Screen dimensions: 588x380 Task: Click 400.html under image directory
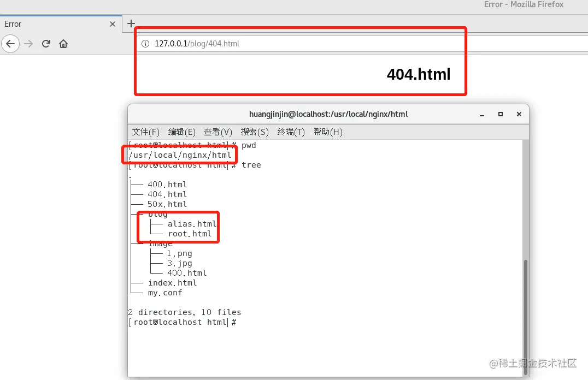tap(187, 273)
